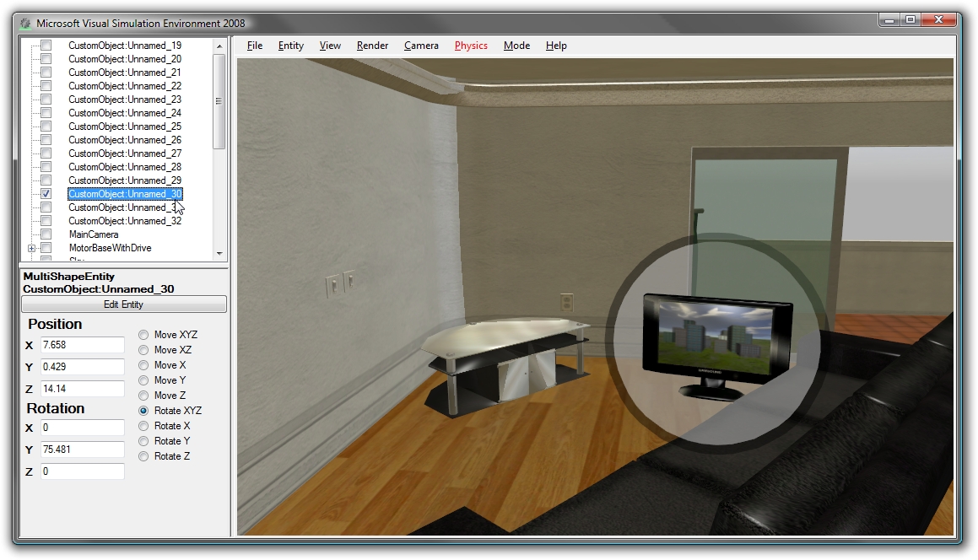Viewport: 978px width, 560px height.
Task: Select MainCamera in the entity tree
Action: 94,234
